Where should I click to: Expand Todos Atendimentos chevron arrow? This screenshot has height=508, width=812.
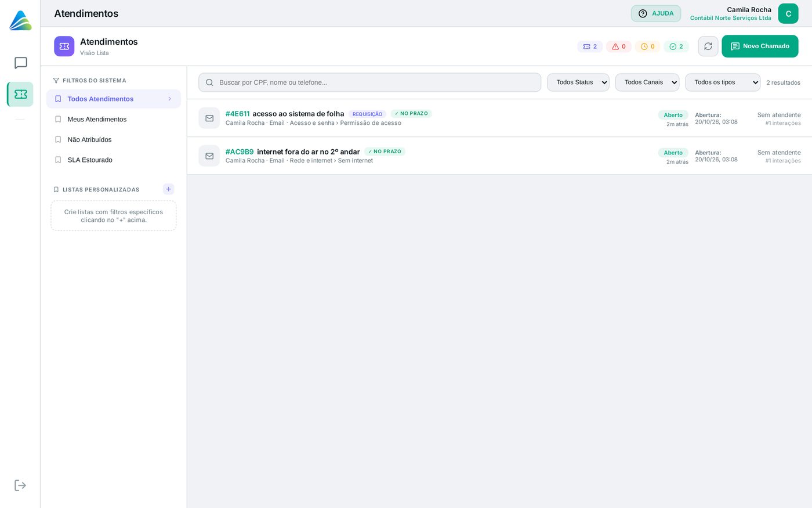170,99
